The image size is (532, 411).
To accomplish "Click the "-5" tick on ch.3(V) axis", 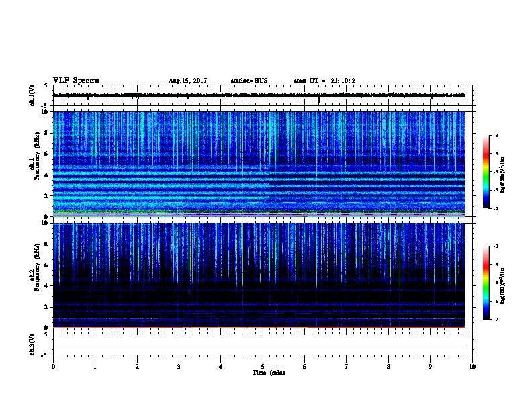I will (45, 355).
